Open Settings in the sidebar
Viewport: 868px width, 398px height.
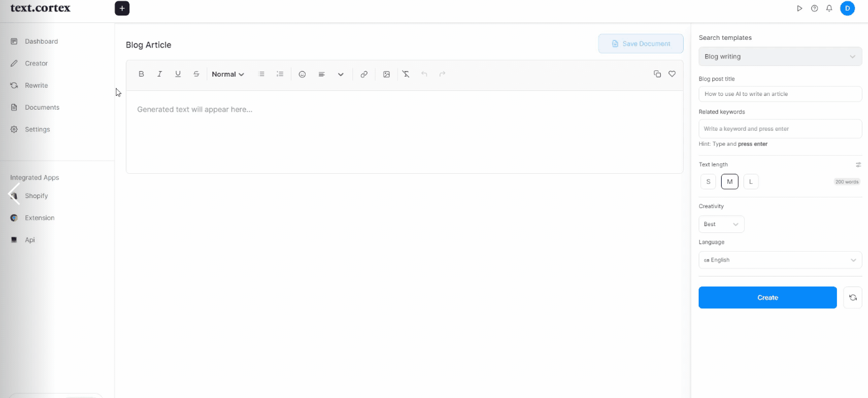[x=37, y=130]
